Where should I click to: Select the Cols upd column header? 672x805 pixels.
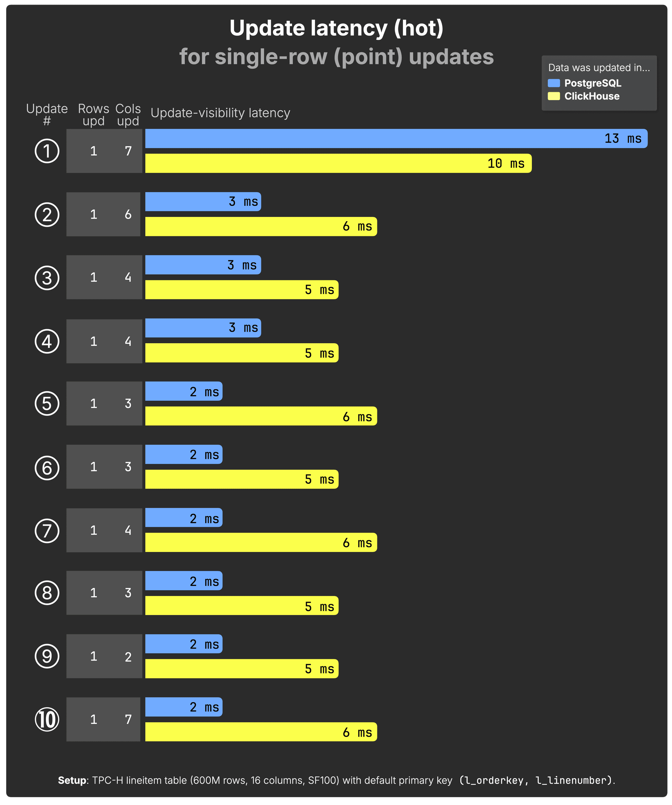[x=128, y=115]
